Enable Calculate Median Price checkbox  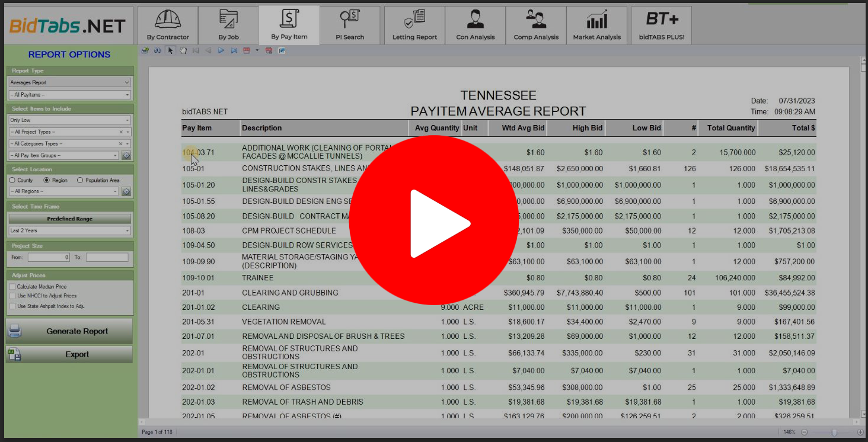(12, 287)
